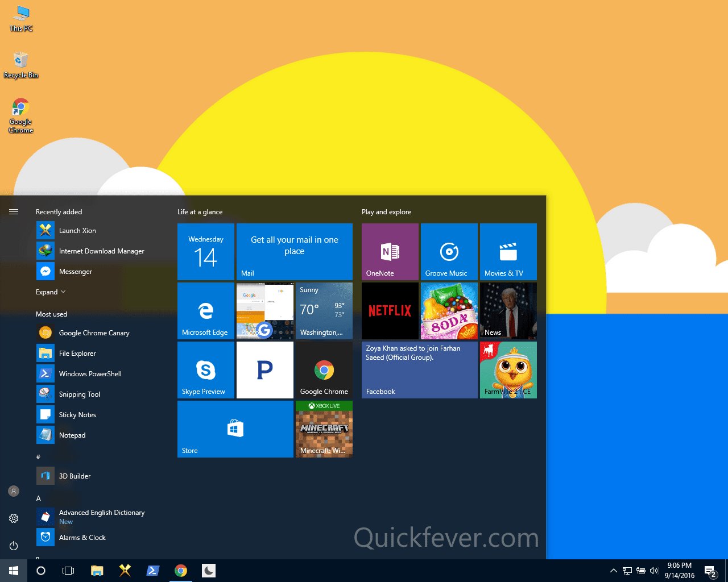Open Google Chrome tile
The image size is (728, 582).
click(x=324, y=370)
